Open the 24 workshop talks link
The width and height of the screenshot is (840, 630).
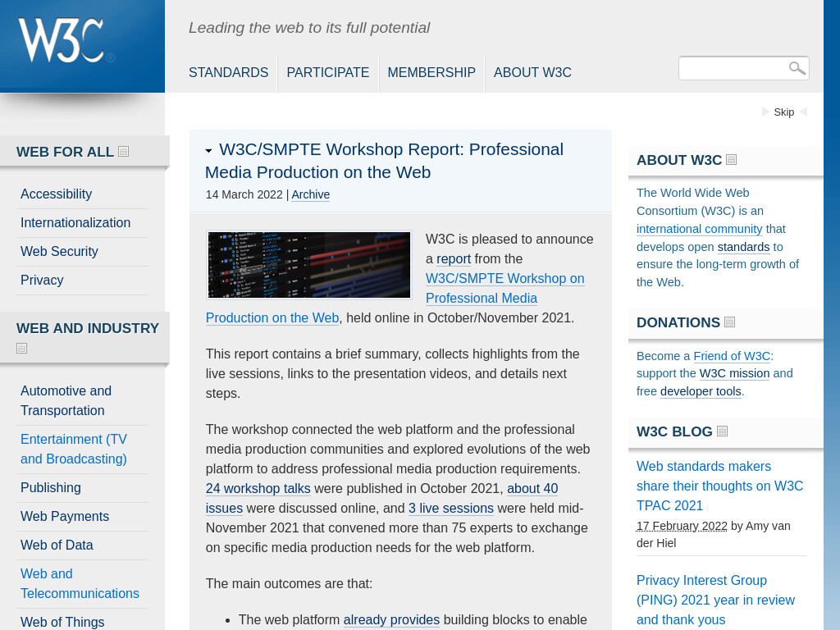pos(258,489)
